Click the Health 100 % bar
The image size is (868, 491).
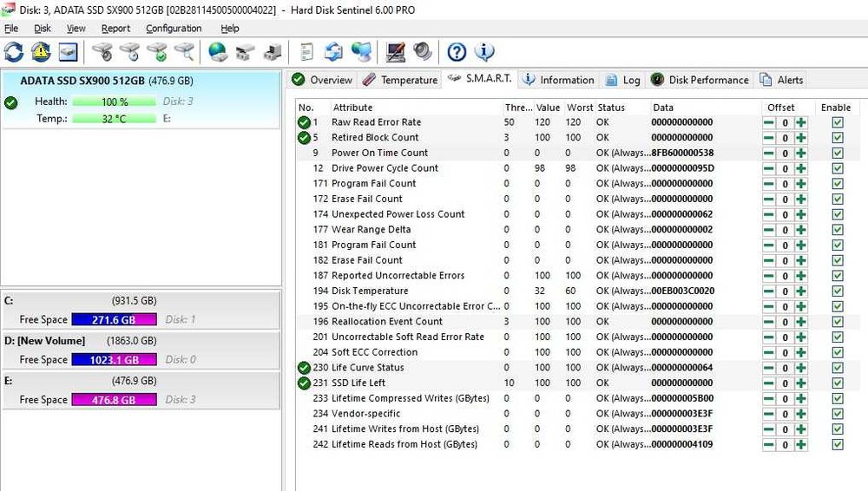114,101
